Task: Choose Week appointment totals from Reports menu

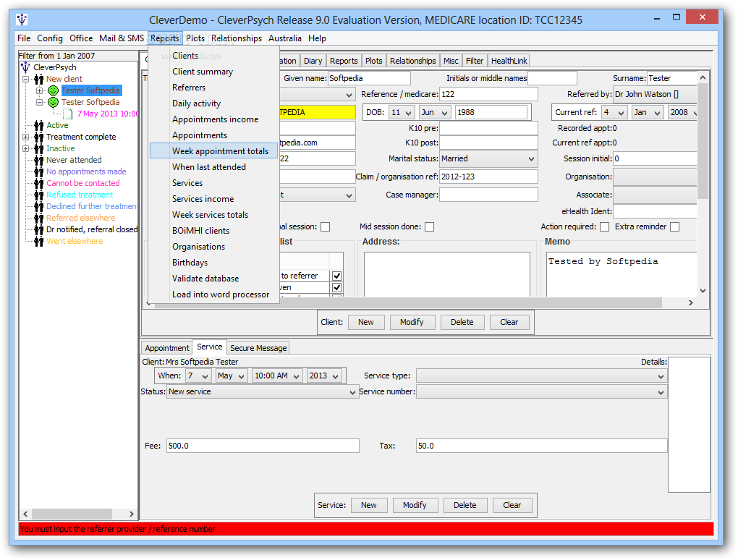Action: (214, 151)
